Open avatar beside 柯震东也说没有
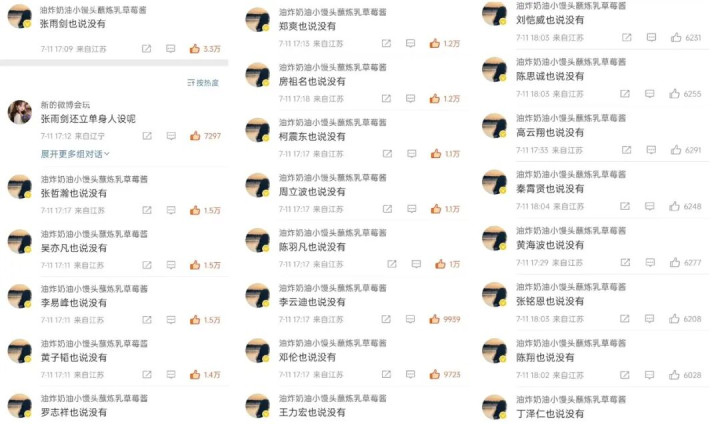The height and width of the screenshot is (424, 720). point(258,130)
